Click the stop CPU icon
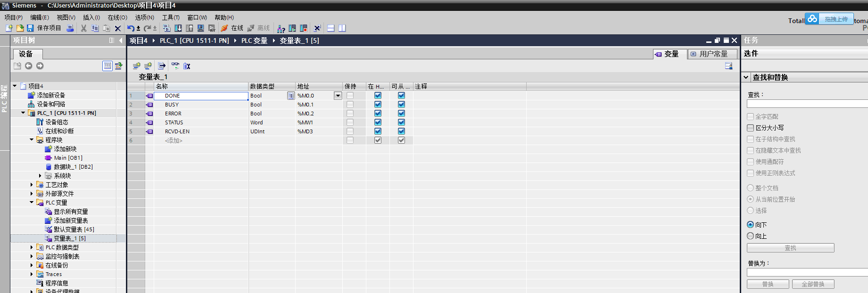 point(304,28)
